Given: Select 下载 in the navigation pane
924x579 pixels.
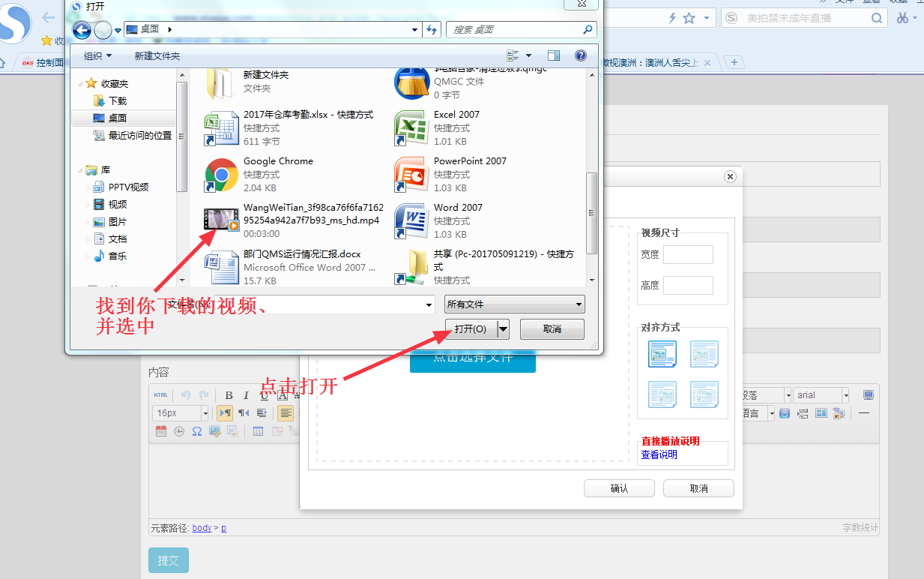Looking at the screenshot, I should (x=110, y=100).
